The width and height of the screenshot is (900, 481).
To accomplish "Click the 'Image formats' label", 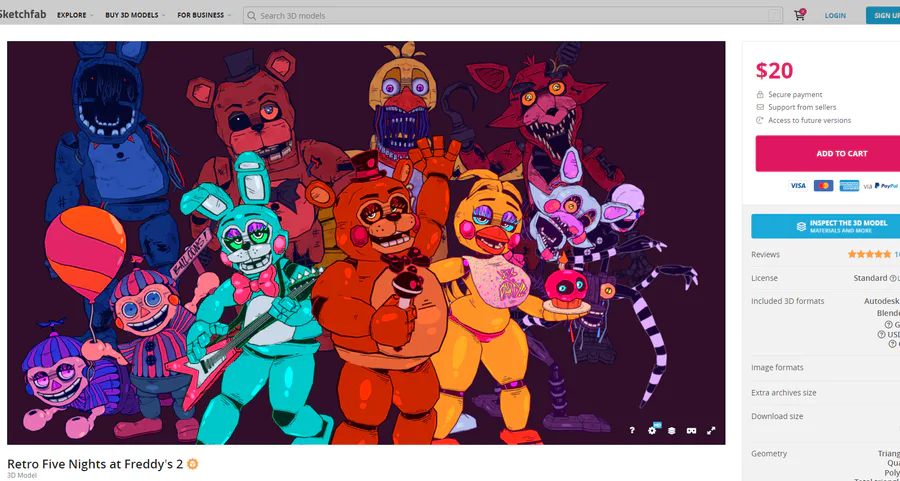I will (x=777, y=367).
